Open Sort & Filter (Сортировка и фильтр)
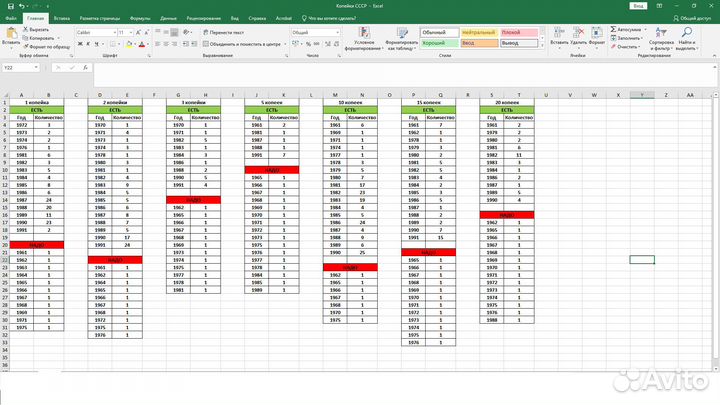 point(661,36)
